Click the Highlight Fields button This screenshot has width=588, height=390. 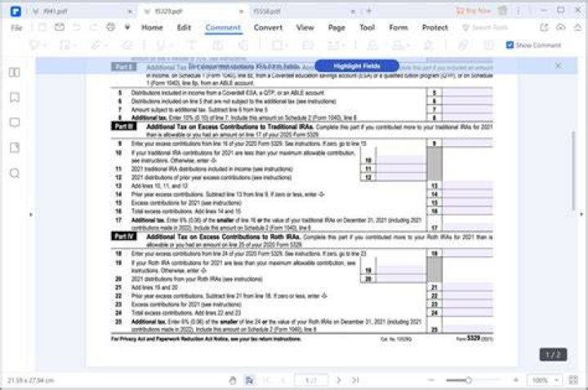click(357, 66)
